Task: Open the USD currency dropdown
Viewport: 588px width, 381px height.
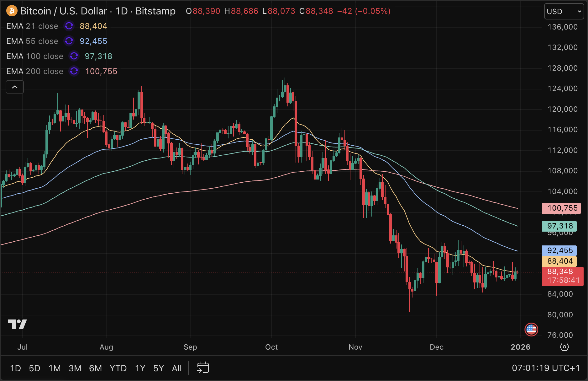Action: pyautogui.click(x=564, y=12)
